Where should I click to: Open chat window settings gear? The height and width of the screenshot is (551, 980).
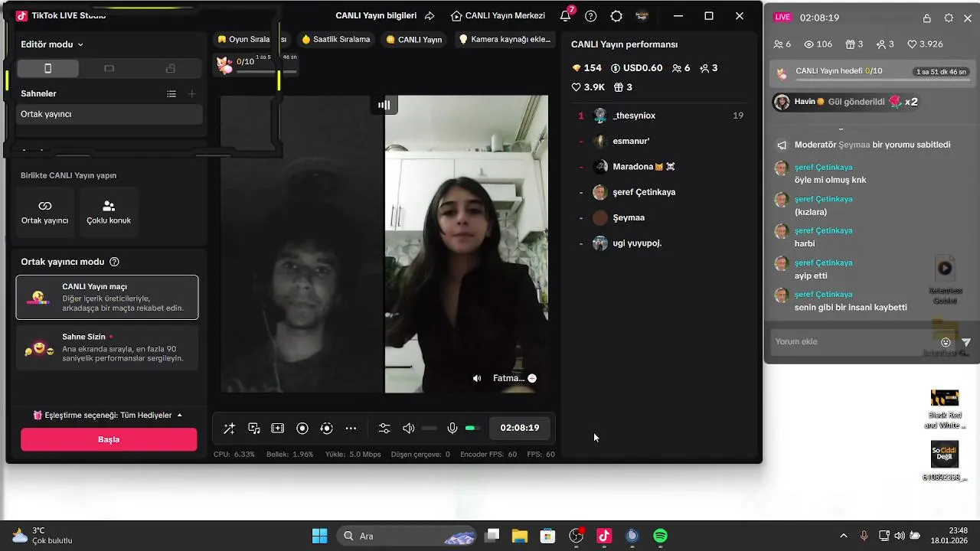(x=949, y=18)
